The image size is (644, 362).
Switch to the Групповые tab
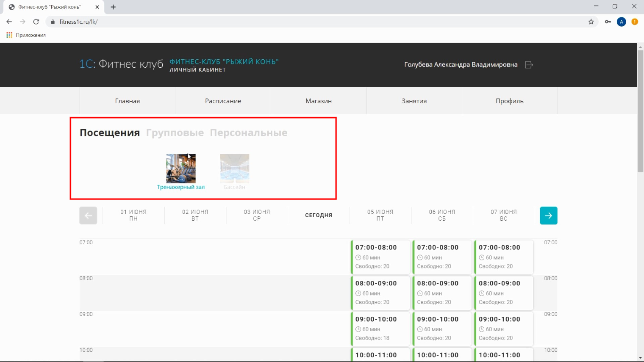coord(175,133)
